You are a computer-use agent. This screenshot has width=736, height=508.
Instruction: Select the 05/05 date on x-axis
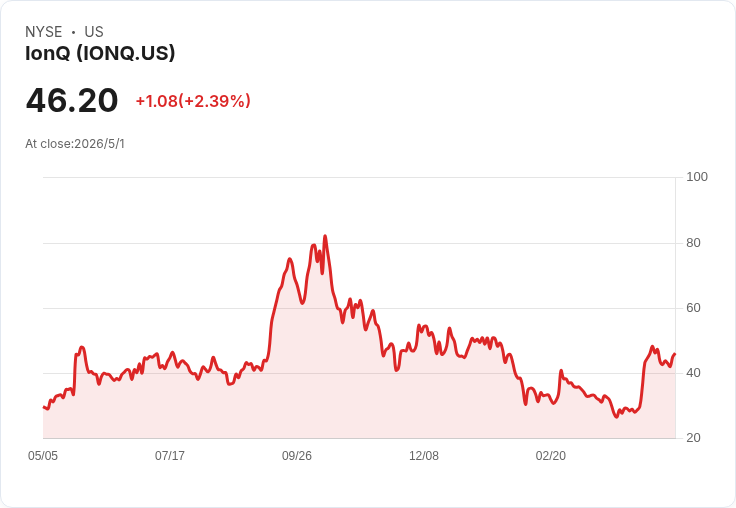tap(43, 455)
